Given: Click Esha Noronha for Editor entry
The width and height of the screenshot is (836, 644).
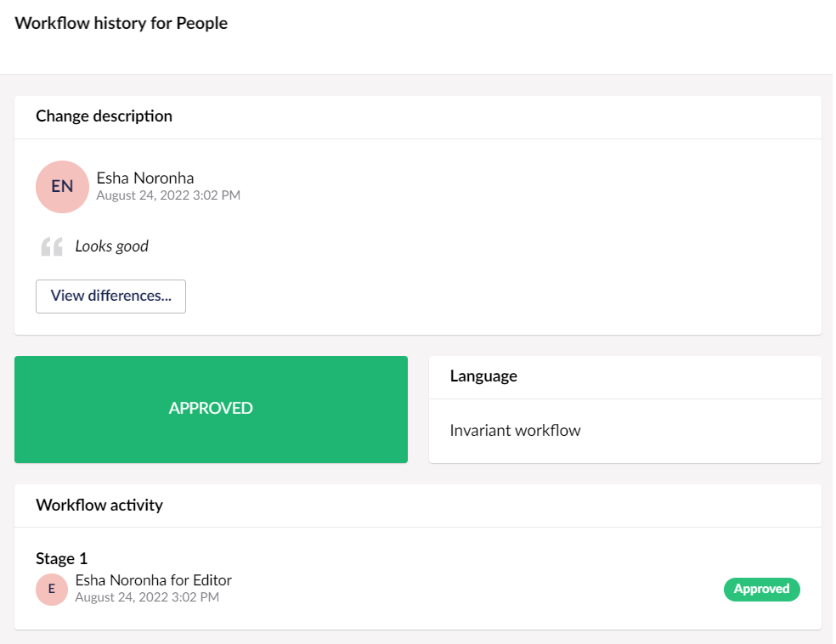Looking at the screenshot, I should pos(153,580).
